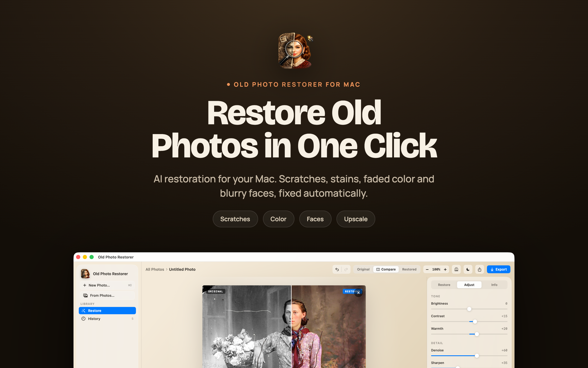Click the All Photos breadcrumb
588x368 pixels.
point(155,269)
